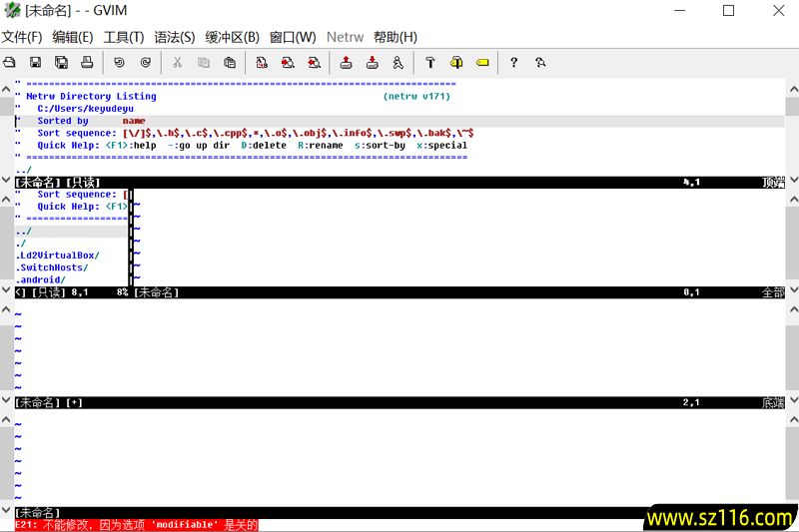Expand the 缓冲区(B) menu
This screenshot has width=799, height=532.
tap(232, 37)
